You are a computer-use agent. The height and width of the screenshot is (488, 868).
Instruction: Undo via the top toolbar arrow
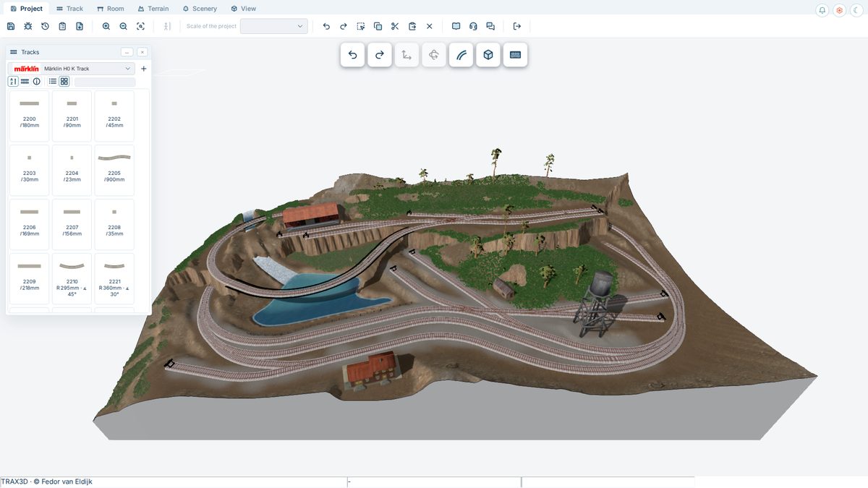point(326,26)
